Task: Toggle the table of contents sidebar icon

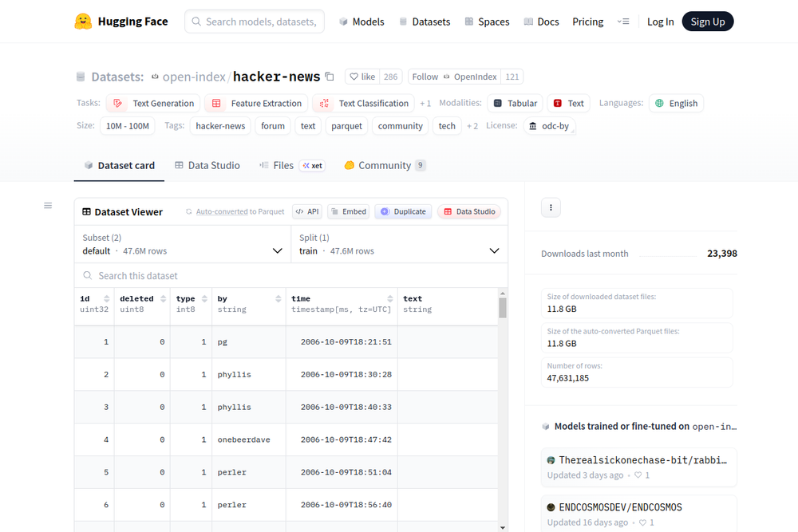Action: (x=48, y=206)
